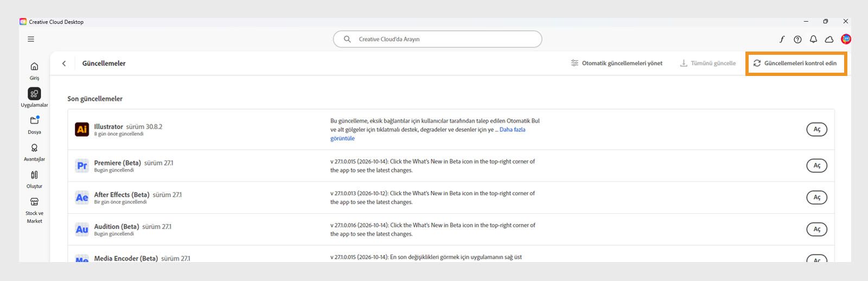Open Illustrator with its Aç button
The image size is (868, 281).
coord(816,129)
